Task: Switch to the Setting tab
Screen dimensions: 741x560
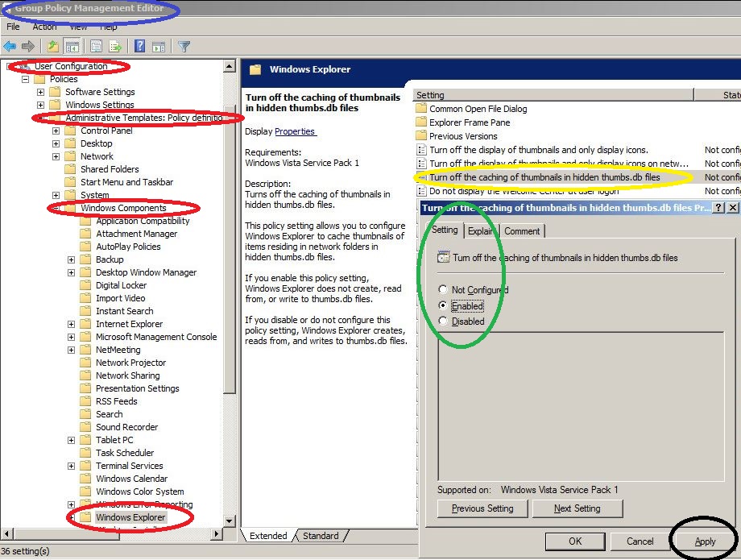Action: (445, 230)
